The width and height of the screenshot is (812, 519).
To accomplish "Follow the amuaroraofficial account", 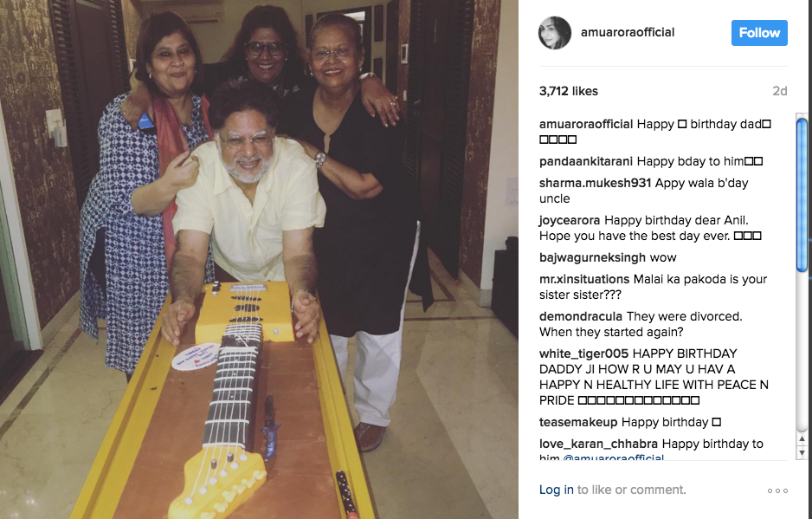I will click(x=759, y=33).
